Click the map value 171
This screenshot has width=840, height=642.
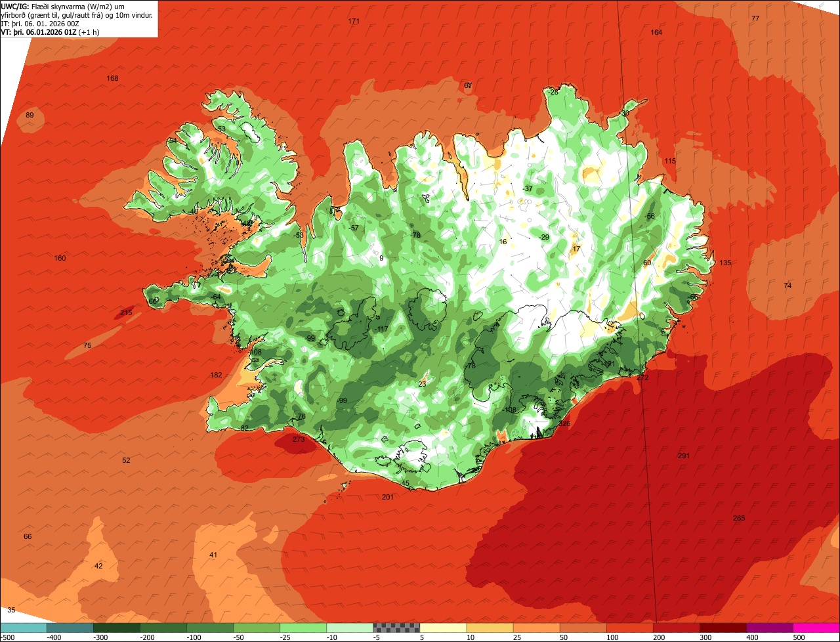click(x=354, y=21)
